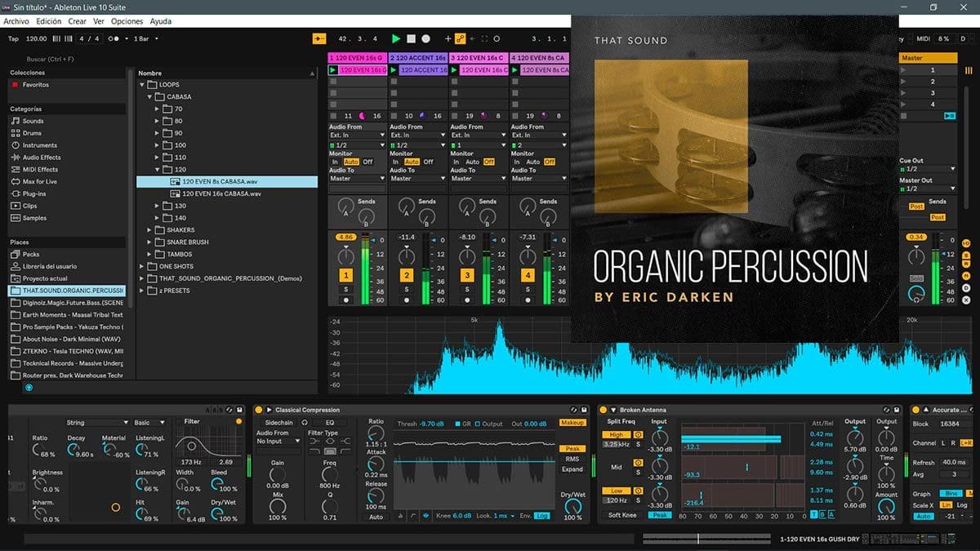Open the Cue Out 1/2 dropdown
This screenshot has height=551, width=980.
927,169
